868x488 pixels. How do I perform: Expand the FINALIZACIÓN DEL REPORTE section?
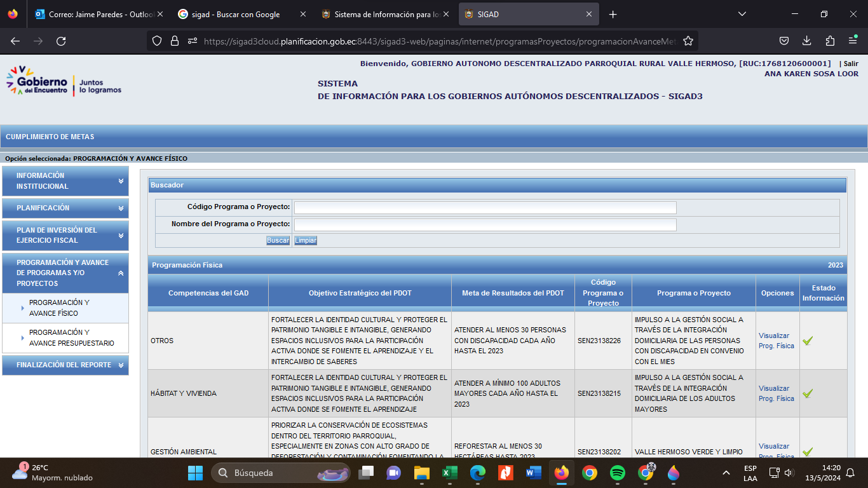[65, 365]
